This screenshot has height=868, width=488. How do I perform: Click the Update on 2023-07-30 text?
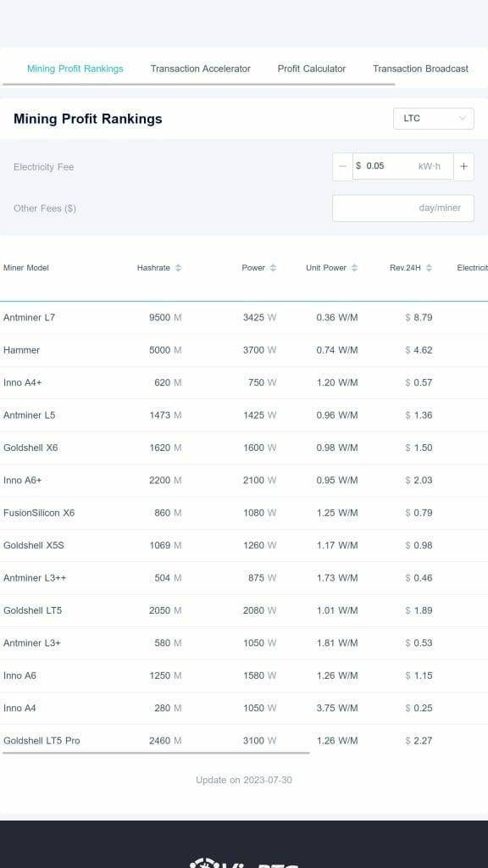pos(244,780)
